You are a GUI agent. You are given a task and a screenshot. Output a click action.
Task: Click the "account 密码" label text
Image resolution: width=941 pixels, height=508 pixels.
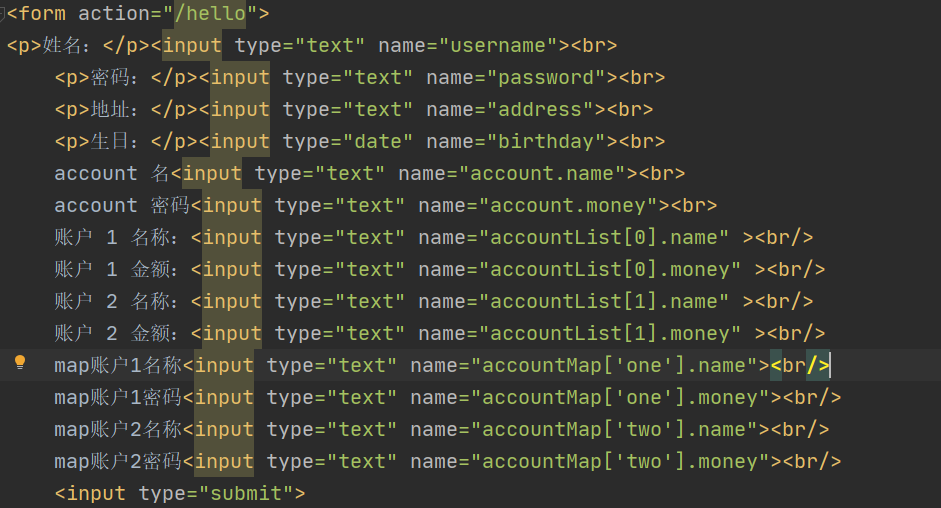coord(122,205)
